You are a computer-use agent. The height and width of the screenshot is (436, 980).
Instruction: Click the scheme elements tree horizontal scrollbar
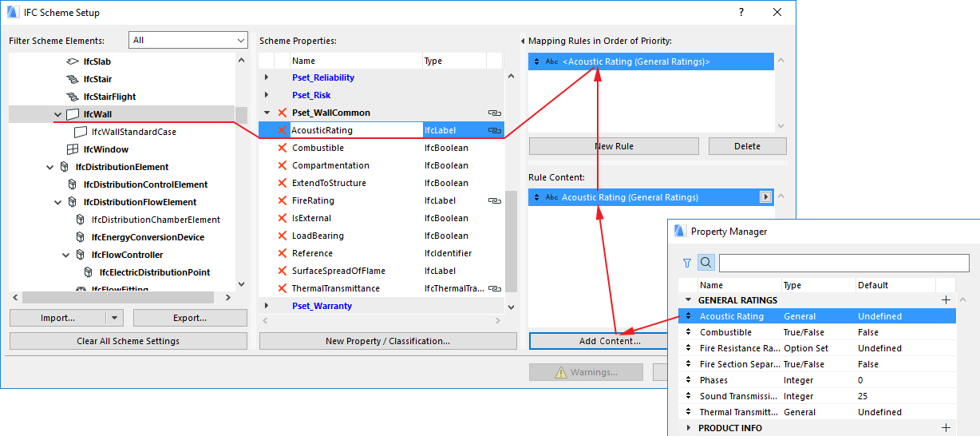pyautogui.click(x=118, y=298)
